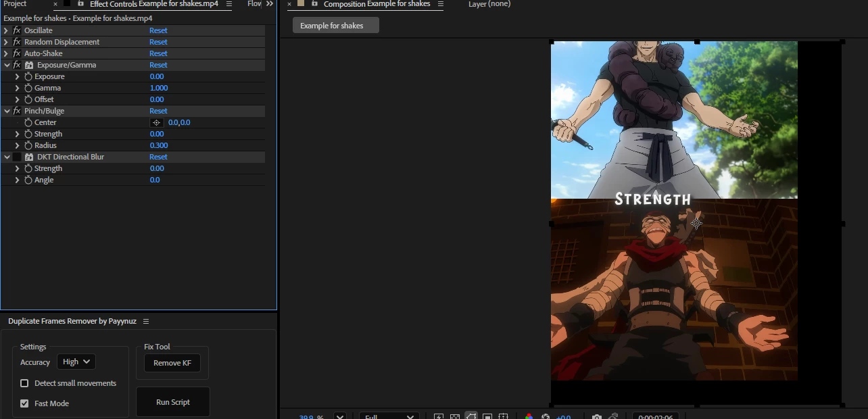
Task: Toggle the fx switch for Random Displacement
Action: (x=17, y=42)
